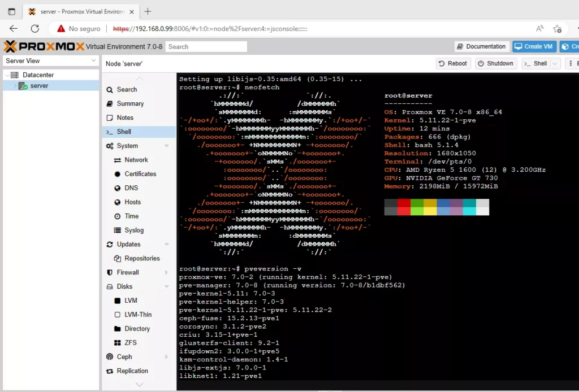Viewport: 579px width, 392px height.
Task: Expand the Firewall submenu arrow
Action: tap(166, 273)
